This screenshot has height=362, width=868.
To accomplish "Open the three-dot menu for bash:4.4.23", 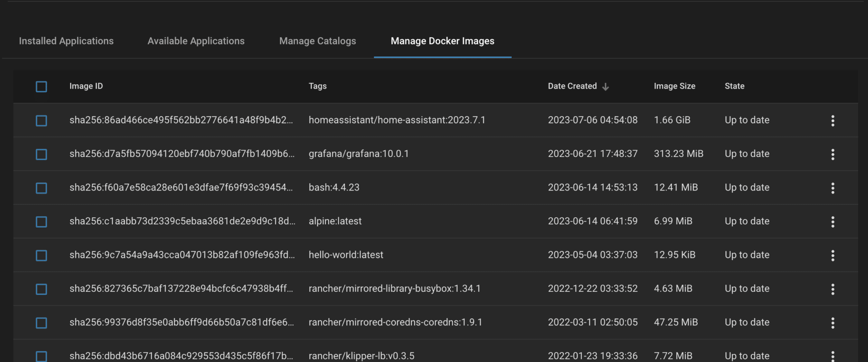I will tap(833, 188).
